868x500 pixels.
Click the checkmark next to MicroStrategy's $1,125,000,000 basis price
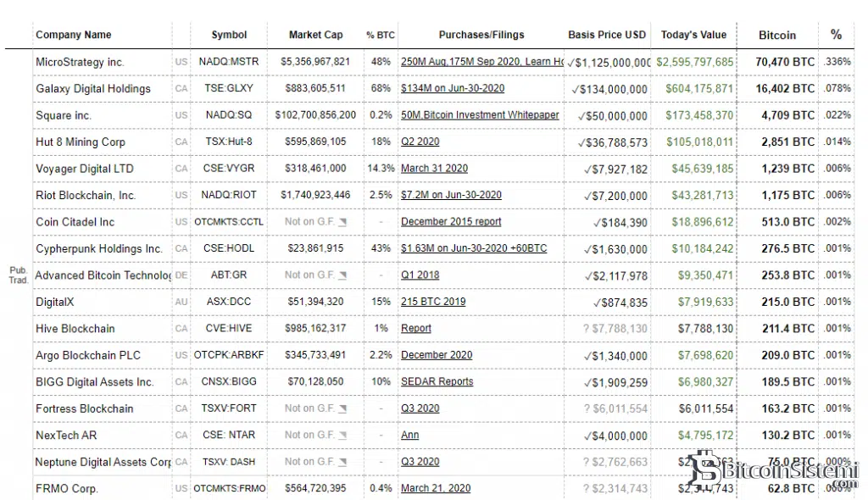click(574, 63)
